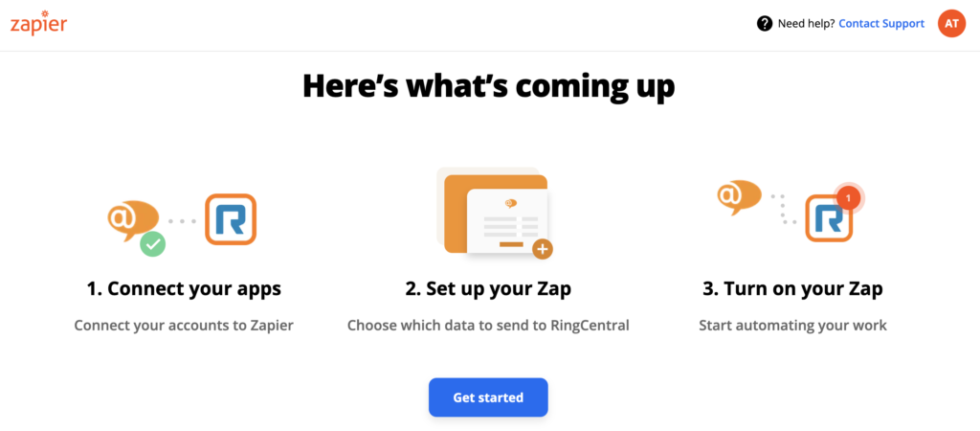Click the red notification badge showing 1
980x431 pixels.
(x=848, y=197)
